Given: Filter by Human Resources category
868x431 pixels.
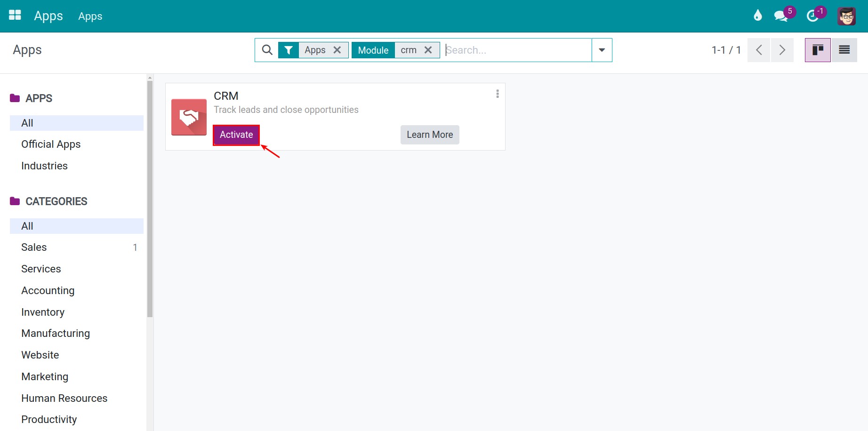Looking at the screenshot, I should (x=77, y=399).
